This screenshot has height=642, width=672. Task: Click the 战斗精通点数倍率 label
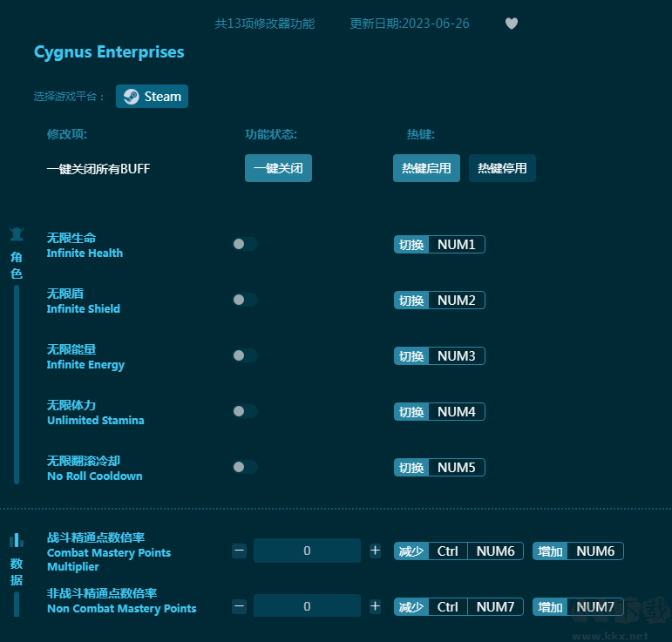(96, 537)
